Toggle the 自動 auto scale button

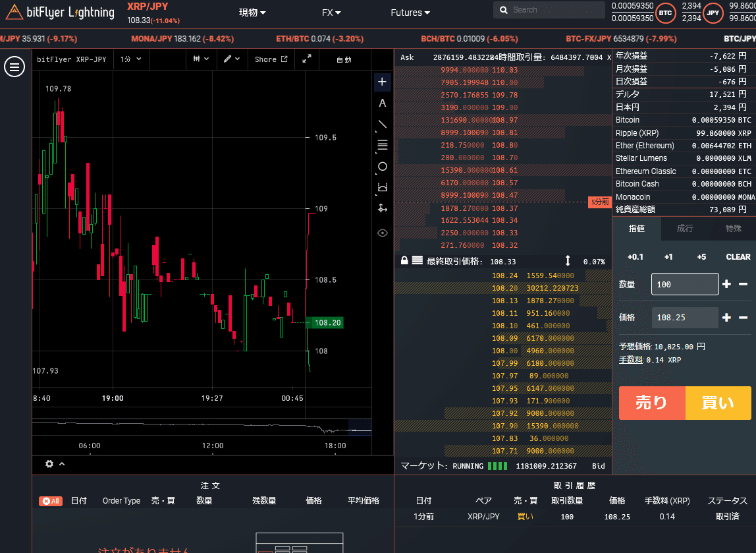(x=344, y=59)
